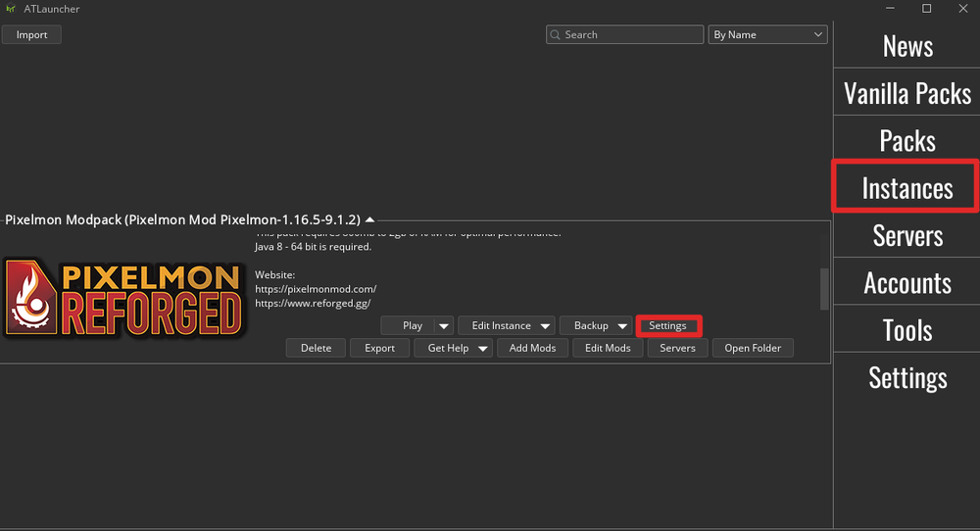Screen dimensions: 980x531
Task: Open instance Settings button
Action: [667, 326]
